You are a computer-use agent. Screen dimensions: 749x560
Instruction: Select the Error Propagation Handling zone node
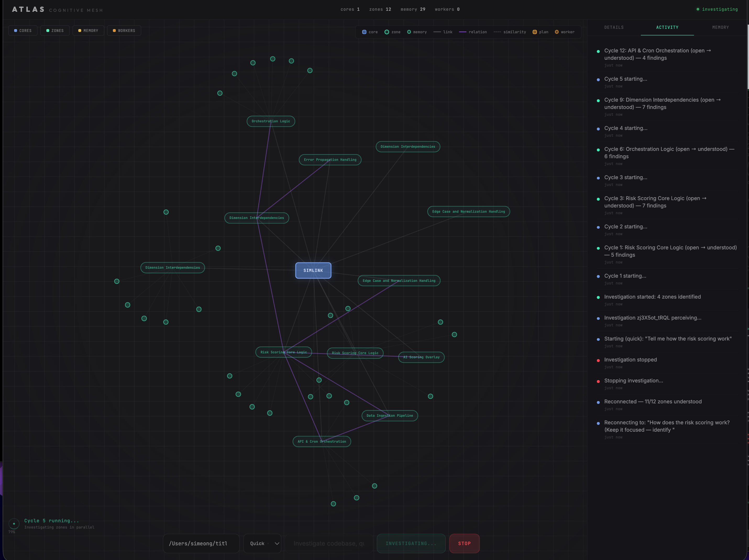pos(330,160)
